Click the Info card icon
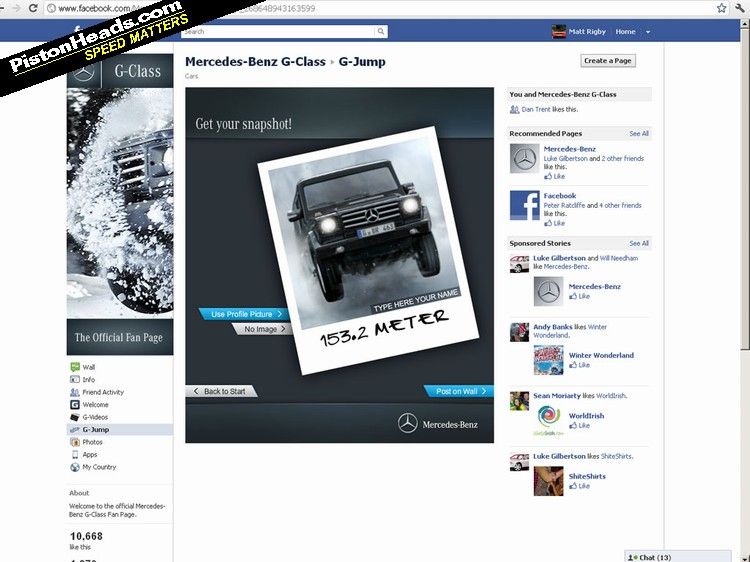Screen dimensions: 750x562 tap(75, 379)
